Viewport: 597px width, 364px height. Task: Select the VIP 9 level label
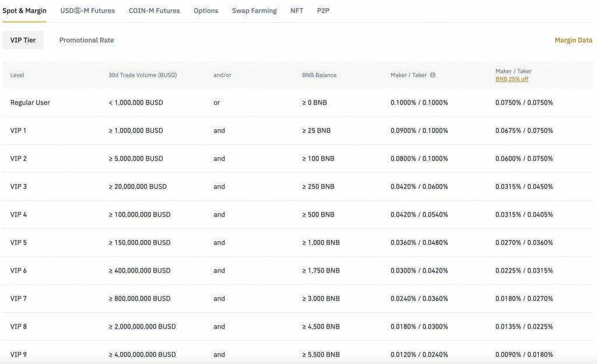pos(18,355)
